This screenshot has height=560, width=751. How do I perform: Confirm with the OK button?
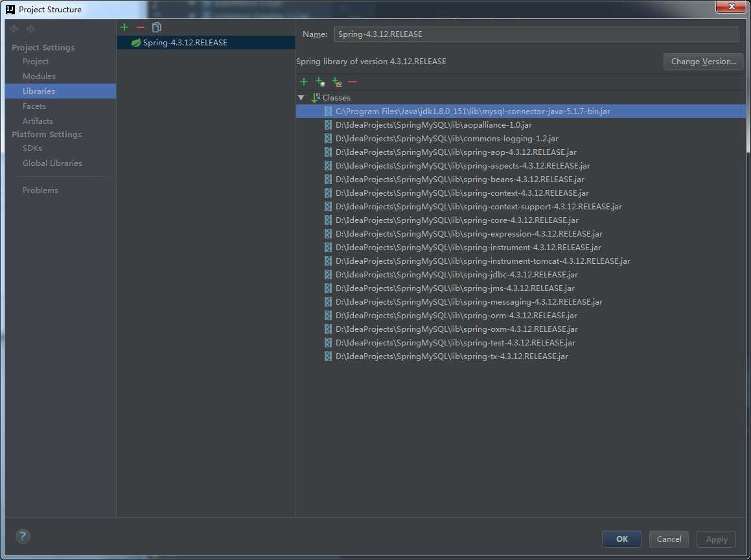[x=621, y=539]
